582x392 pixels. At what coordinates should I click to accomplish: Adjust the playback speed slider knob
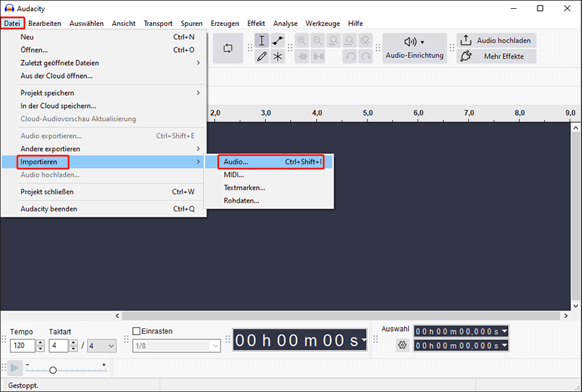53,370
